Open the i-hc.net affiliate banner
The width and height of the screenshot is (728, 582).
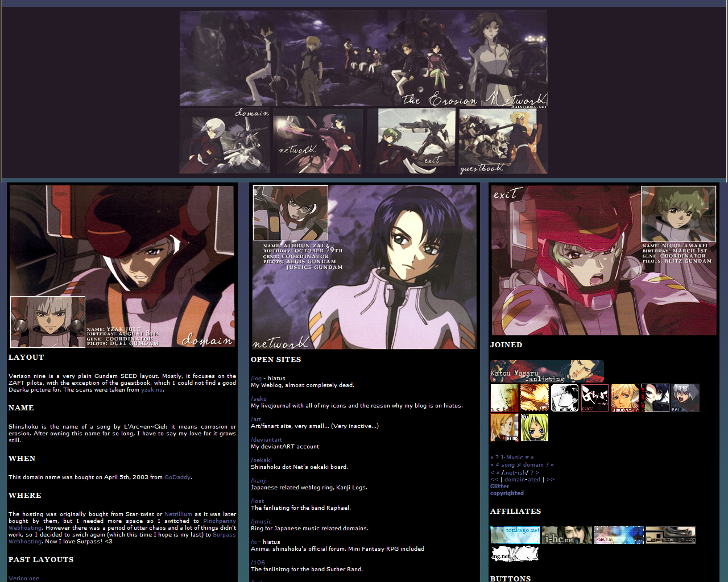[566, 535]
